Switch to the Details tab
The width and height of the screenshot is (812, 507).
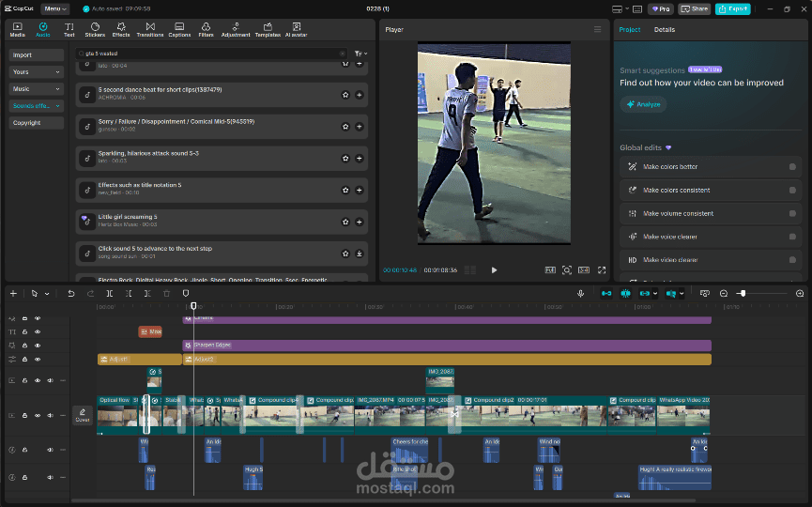coord(665,29)
